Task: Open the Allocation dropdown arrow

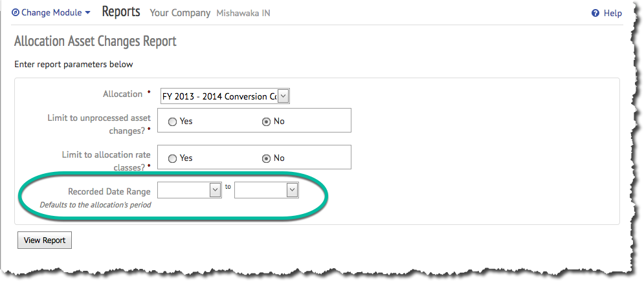Action: [283, 96]
